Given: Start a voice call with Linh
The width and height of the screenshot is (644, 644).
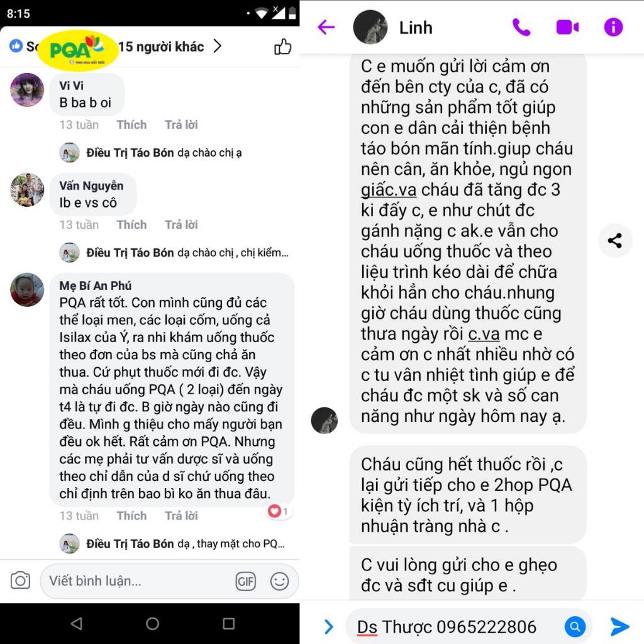Looking at the screenshot, I should click(x=521, y=28).
